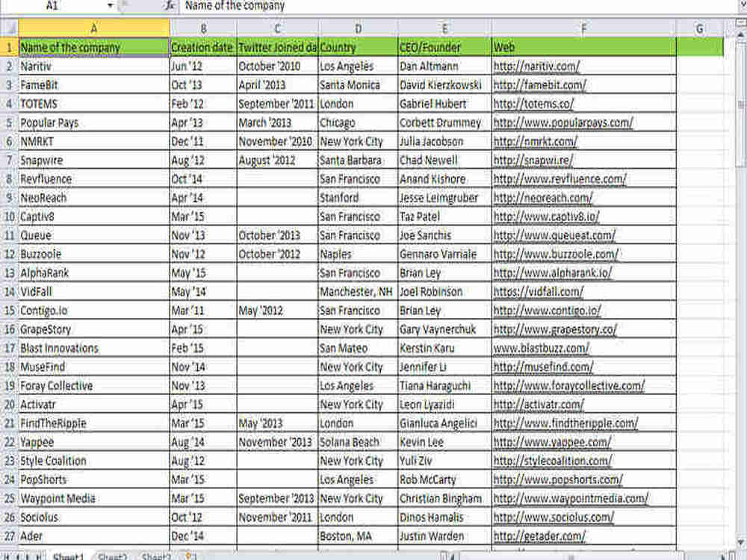The image size is (747, 560).
Task: Select the cell containing 'Gennaro Varriale'
Action: point(444,255)
